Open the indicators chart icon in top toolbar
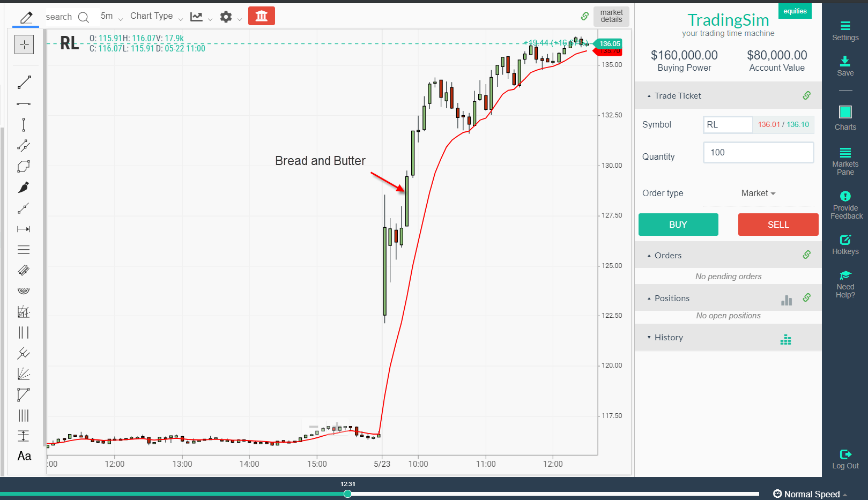This screenshot has height=500, width=868. [197, 16]
